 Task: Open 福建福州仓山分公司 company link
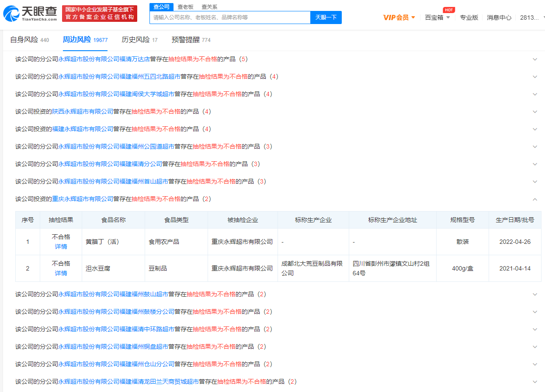pyautogui.click(x=116, y=364)
